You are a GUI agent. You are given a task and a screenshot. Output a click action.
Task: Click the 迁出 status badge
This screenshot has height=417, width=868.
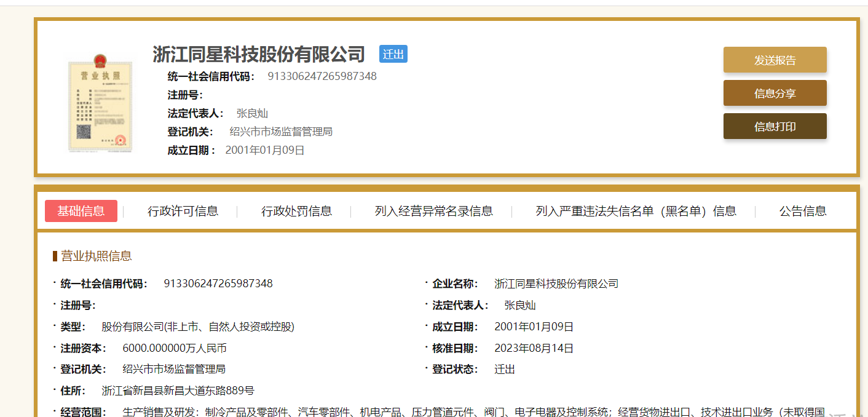click(x=393, y=54)
